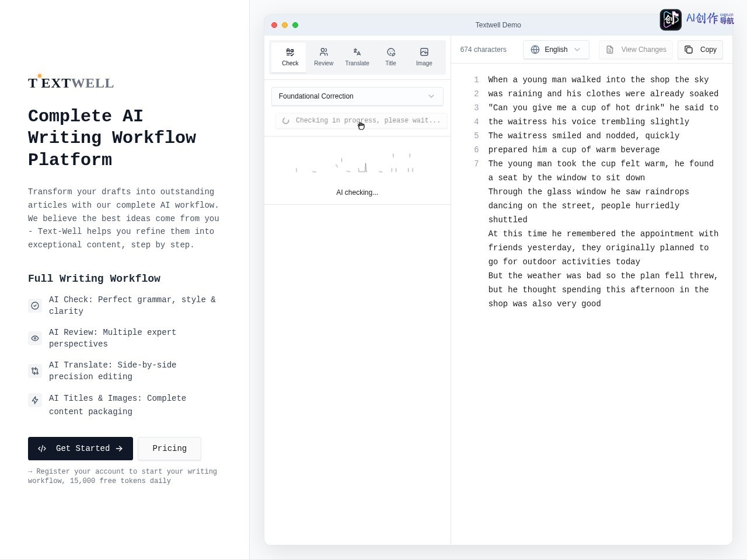
Task: Open the Pricing link
Action: [x=169, y=449]
